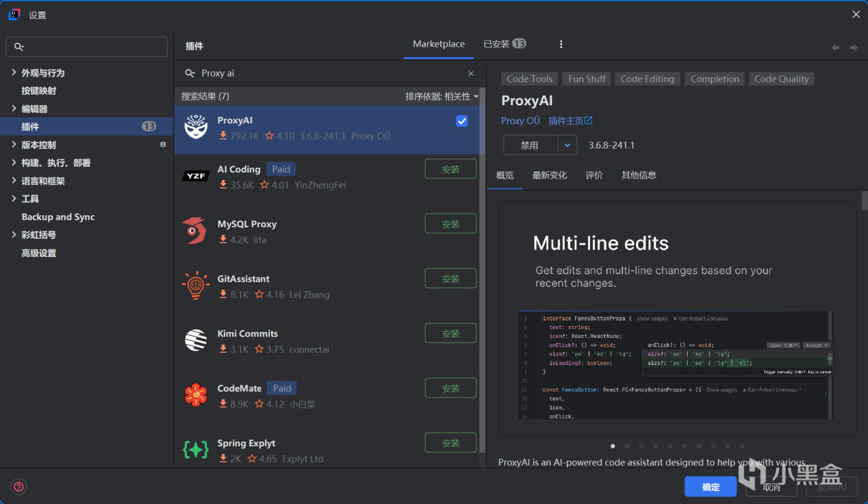The height and width of the screenshot is (504, 868).
Task: Click the Completion tag
Action: 715,79
